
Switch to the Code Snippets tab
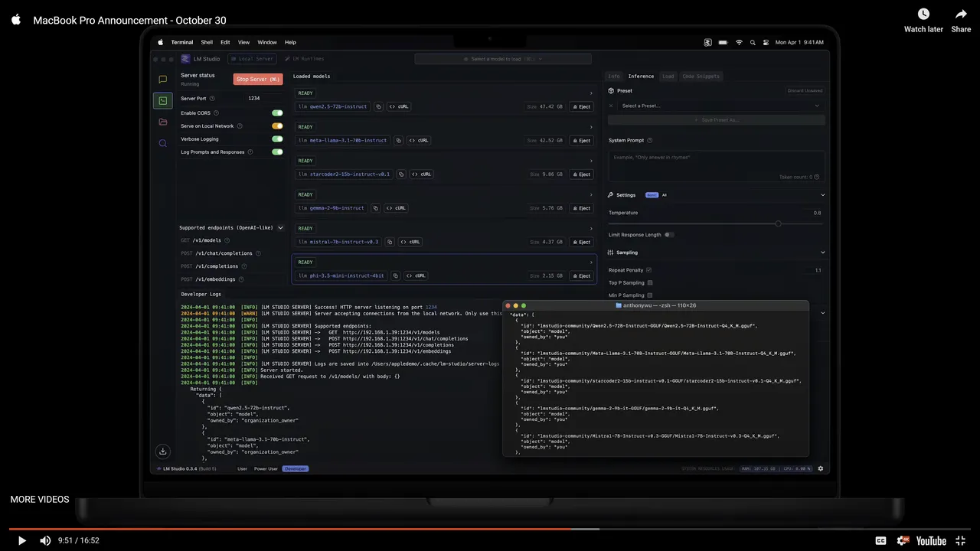coord(701,77)
